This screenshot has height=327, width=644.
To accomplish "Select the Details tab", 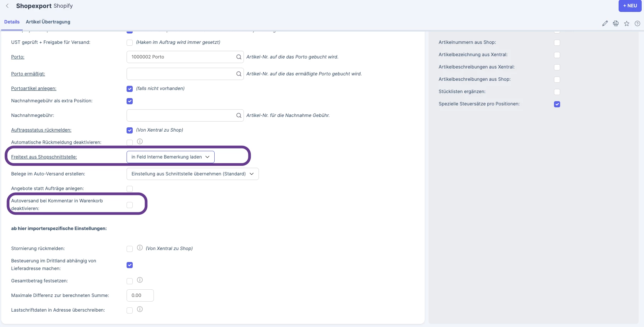I will coord(12,22).
